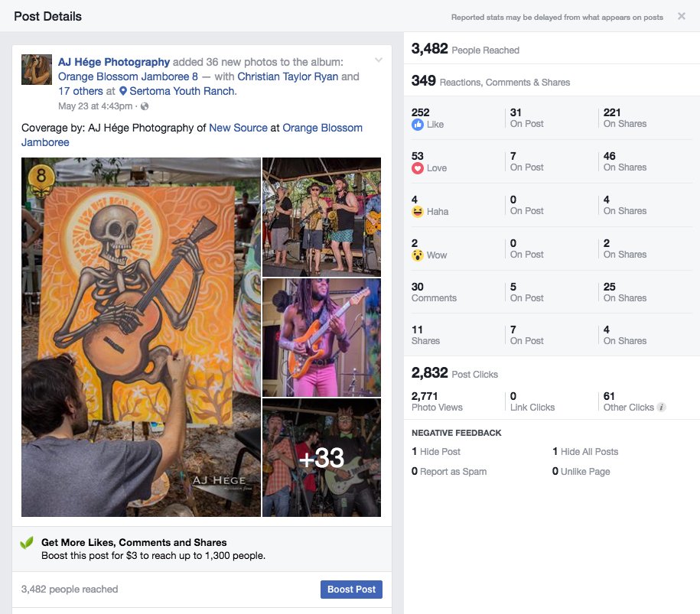The width and height of the screenshot is (700, 614).
Task: Click Get More Likes, Comments and Shares
Action: coord(134,543)
